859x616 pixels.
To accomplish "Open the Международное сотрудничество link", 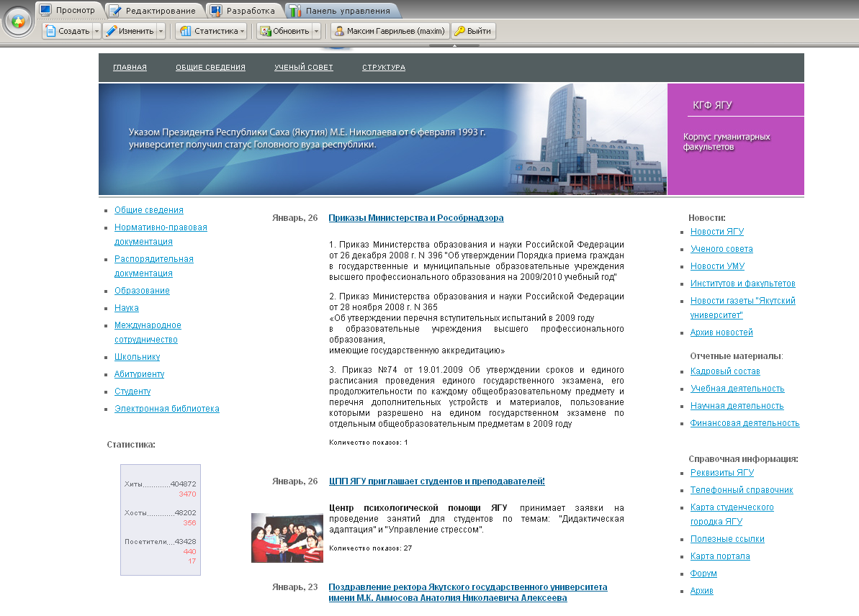I will (148, 332).
